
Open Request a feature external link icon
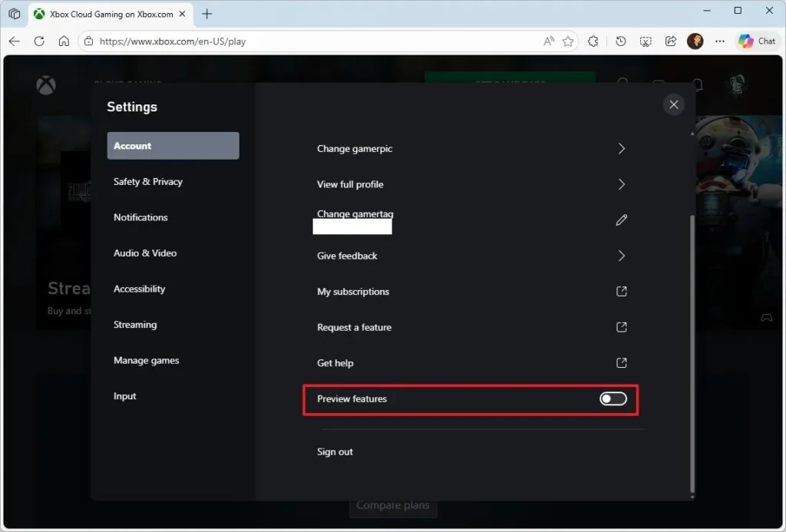pos(621,327)
